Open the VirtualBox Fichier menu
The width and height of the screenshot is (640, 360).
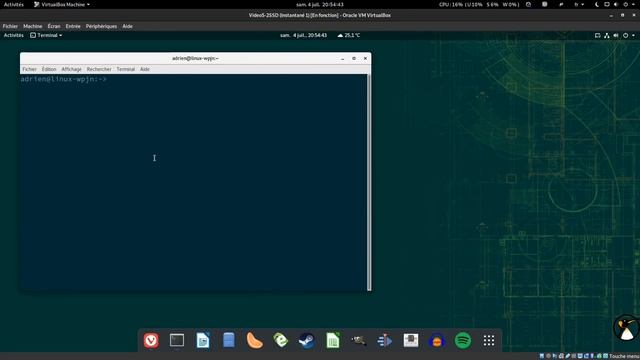coord(10,26)
